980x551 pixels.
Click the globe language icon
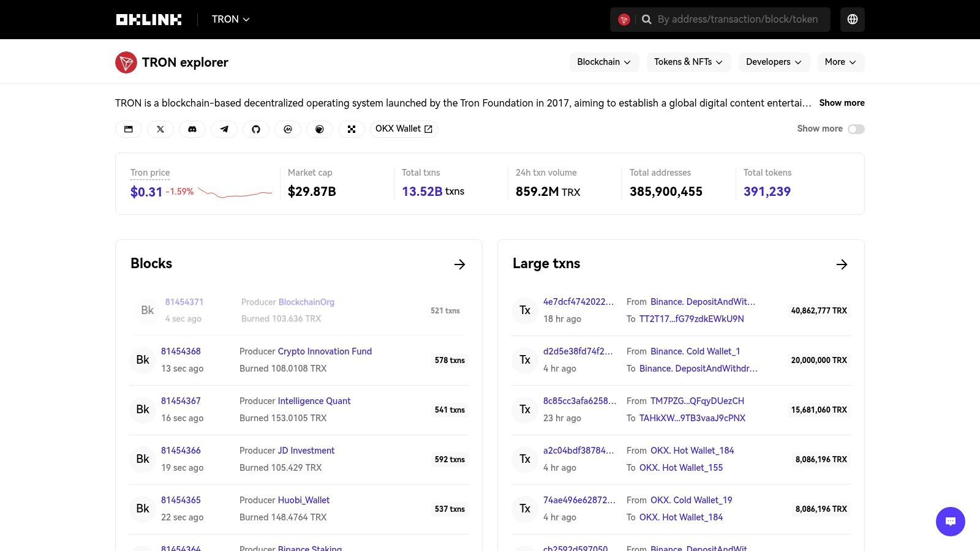tap(852, 19)
